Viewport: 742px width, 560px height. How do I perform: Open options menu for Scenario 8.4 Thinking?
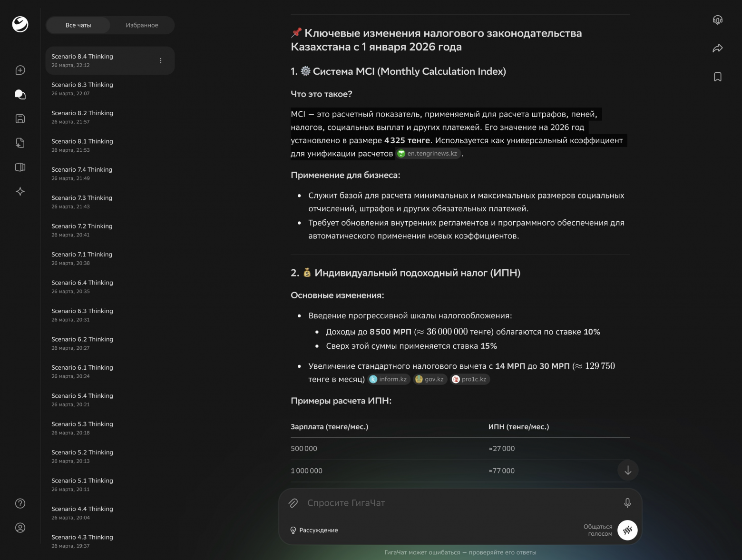(x=160, y=60)
